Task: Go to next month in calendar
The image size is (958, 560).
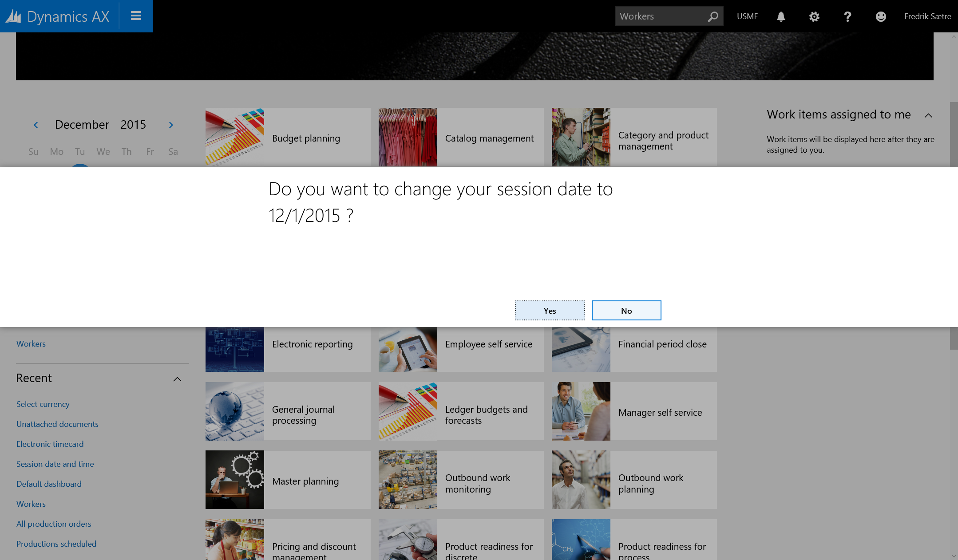Action: [x=171, y=125]
